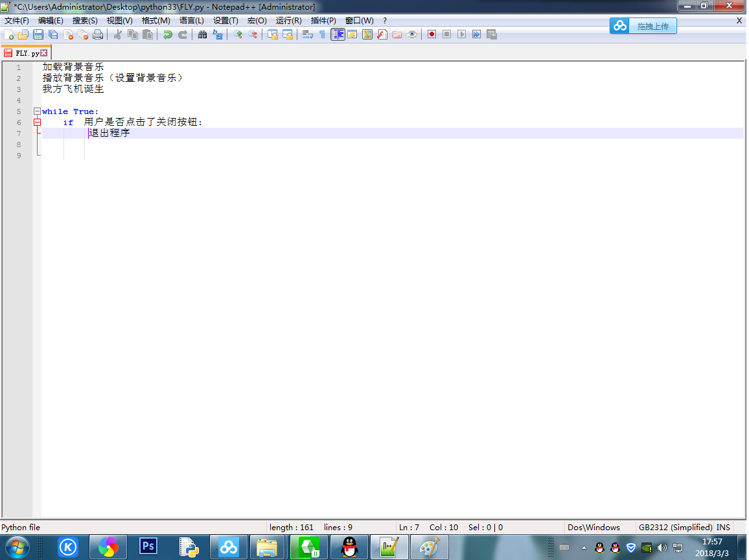Click the Replace toolbar icon
Image resolution: width=749 pixels, height=560 pixels.
click(218, 34)
